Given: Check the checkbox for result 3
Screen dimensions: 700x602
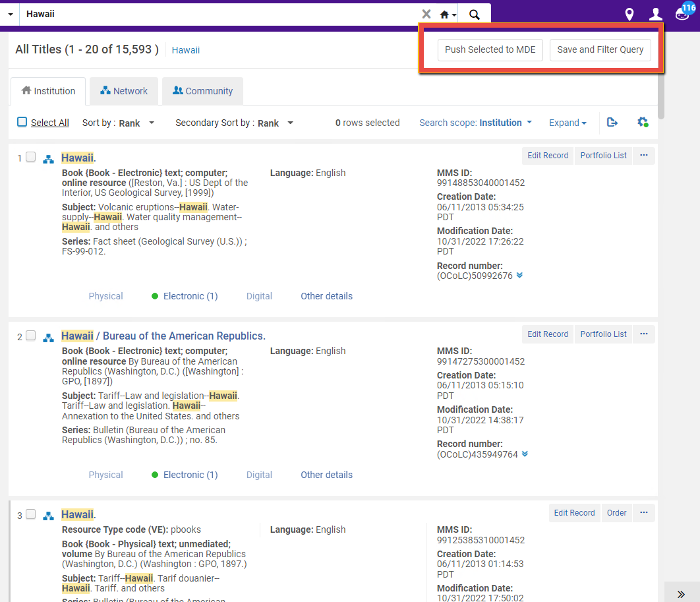Looking at the screenshot, I should pyautogui.click(x=30, y=514).
